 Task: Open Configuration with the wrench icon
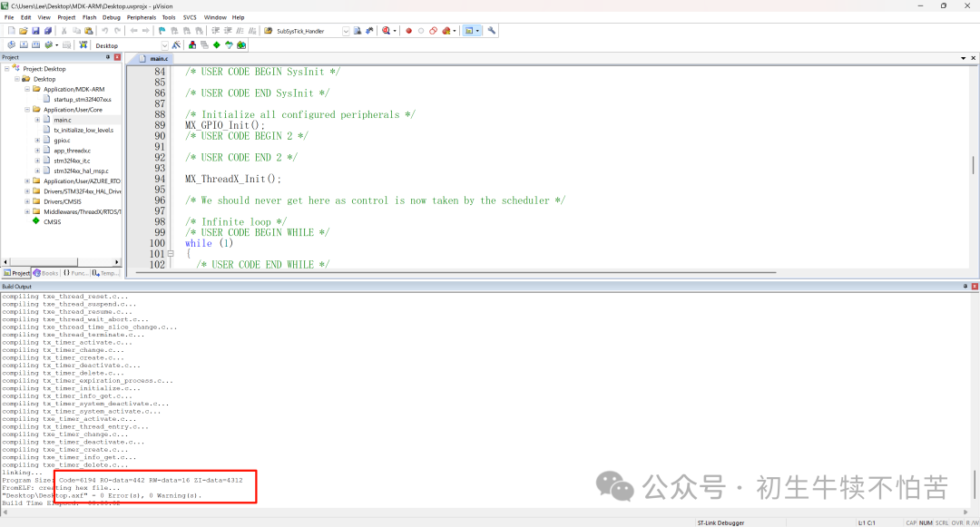point(491,31)
